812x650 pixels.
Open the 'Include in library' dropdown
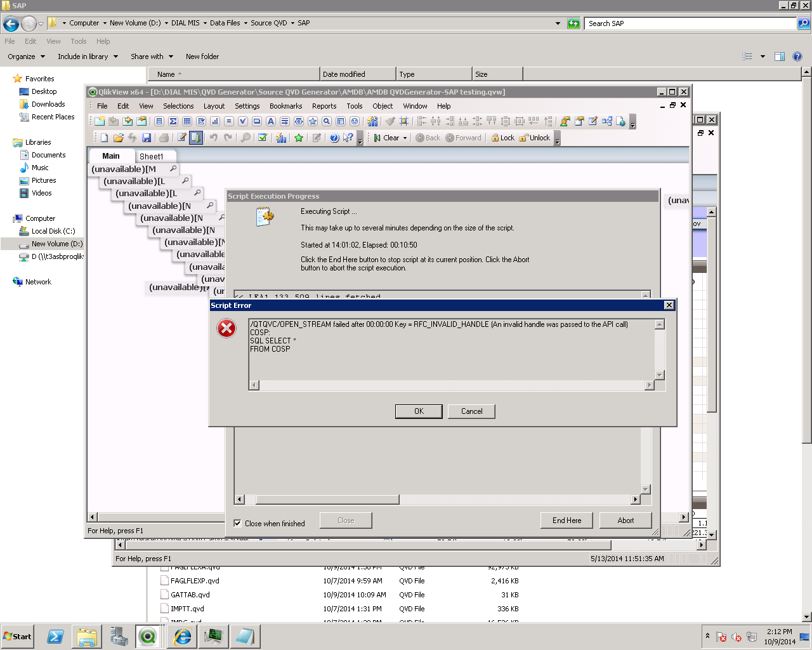tap(88, 56)
